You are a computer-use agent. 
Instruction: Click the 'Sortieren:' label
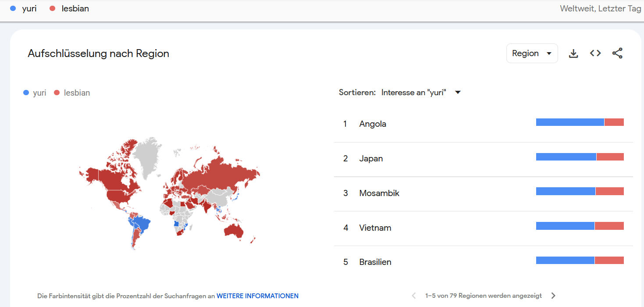tap(357, 93)
